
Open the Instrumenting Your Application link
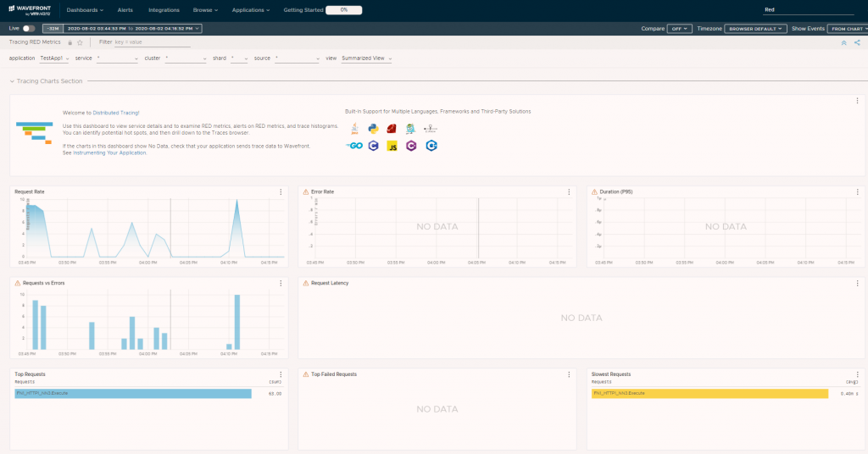[x=109, y=153]
